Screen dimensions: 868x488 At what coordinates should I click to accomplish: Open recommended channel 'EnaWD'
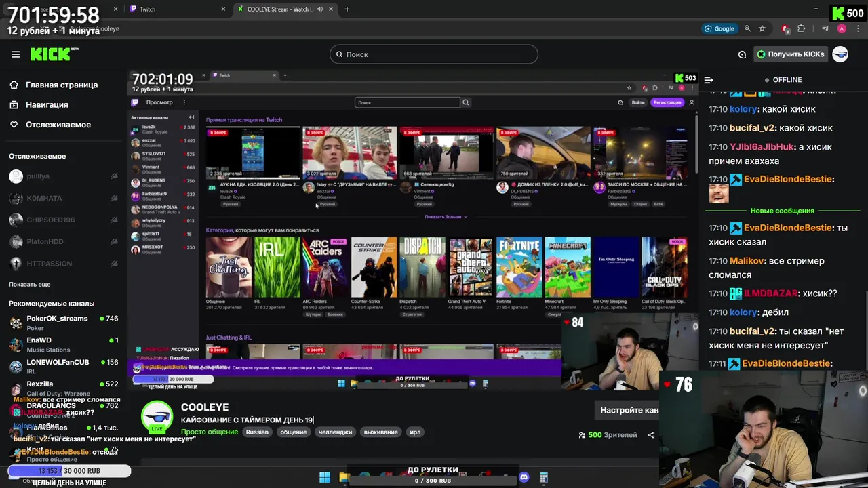(x=64, y=344)
